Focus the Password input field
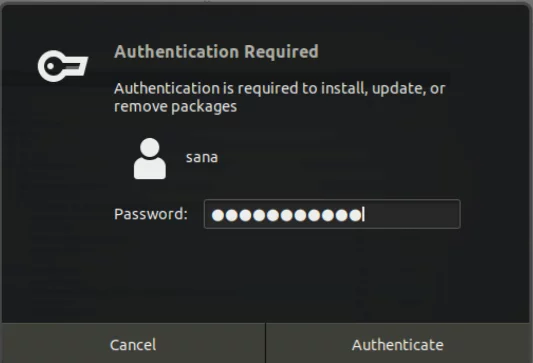 pos(332,214)
